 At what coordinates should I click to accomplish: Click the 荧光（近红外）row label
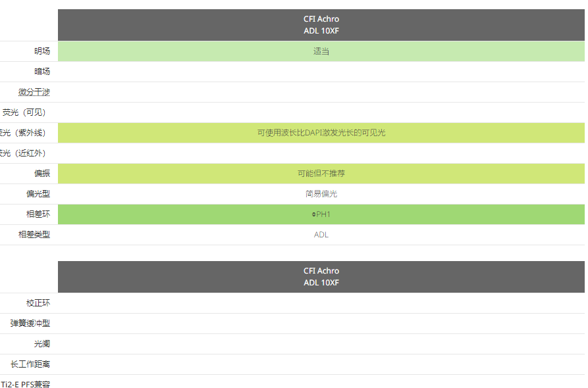(24, 153)
